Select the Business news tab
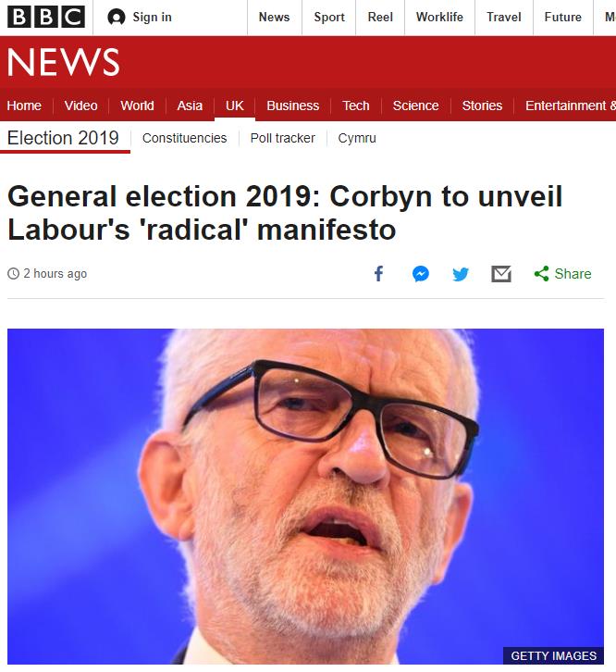The width and height of the screenshot is (616, 672). point(292,106)
